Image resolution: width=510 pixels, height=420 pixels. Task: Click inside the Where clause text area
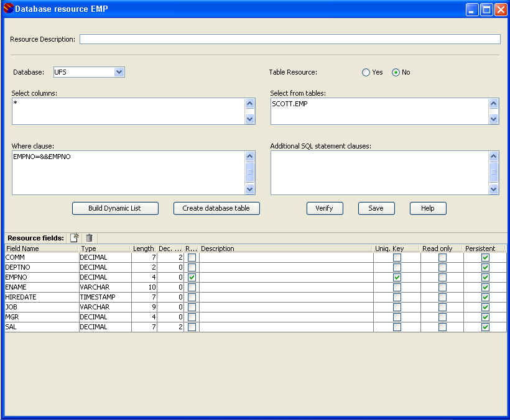tap(127, 172)
